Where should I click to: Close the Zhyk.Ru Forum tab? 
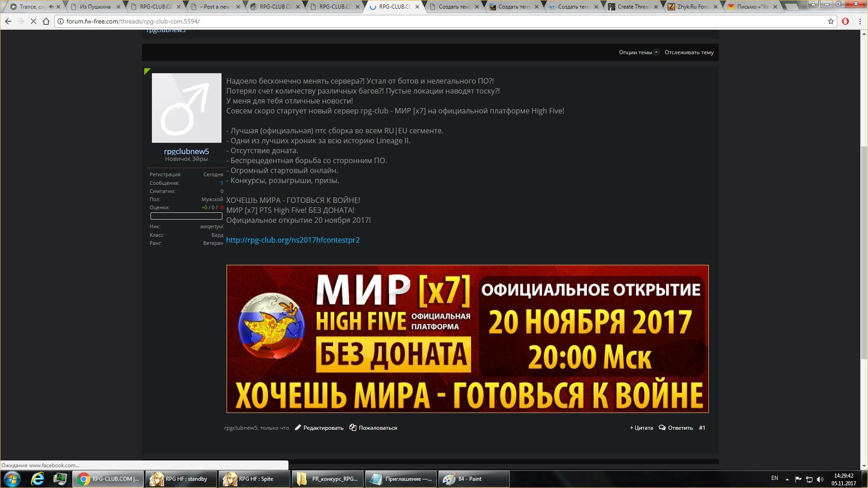tap(715, 7)
